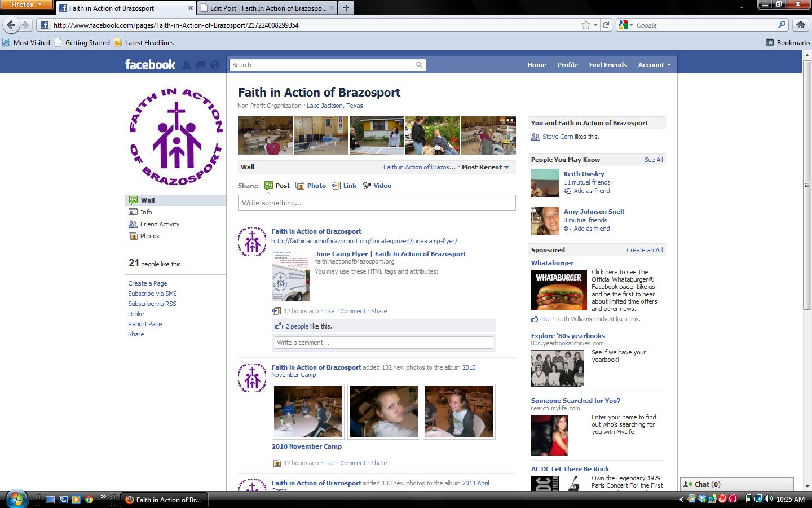
Task: Click Create a Page link
Action: coord(147,283)
